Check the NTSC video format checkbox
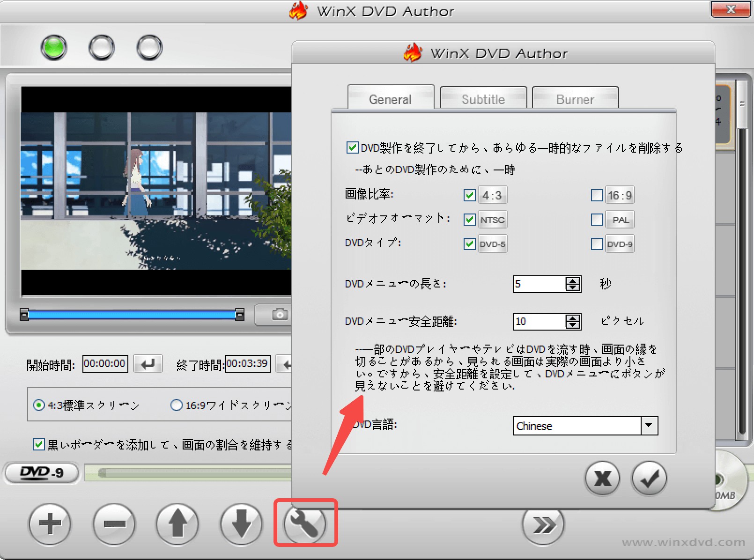 pos(469,219)
